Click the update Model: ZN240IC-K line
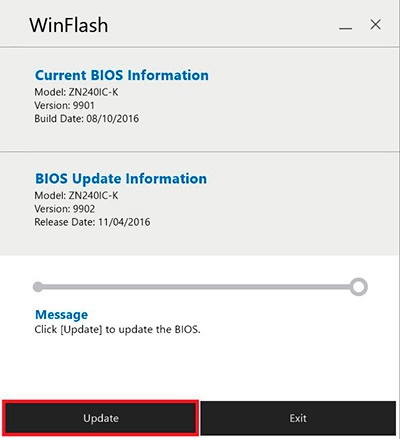Image resolution: width=400 pixels, height=439 pixels. [76, 195]
